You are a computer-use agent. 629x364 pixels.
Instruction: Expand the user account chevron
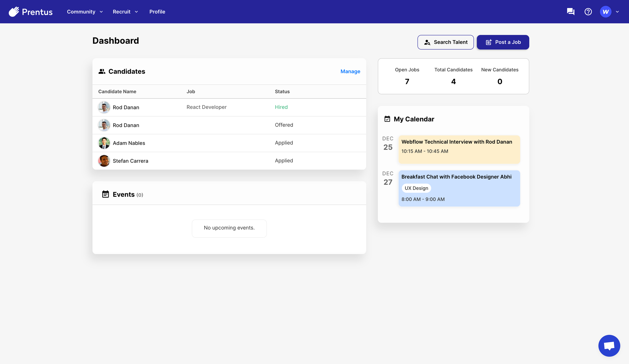point(617,12)
